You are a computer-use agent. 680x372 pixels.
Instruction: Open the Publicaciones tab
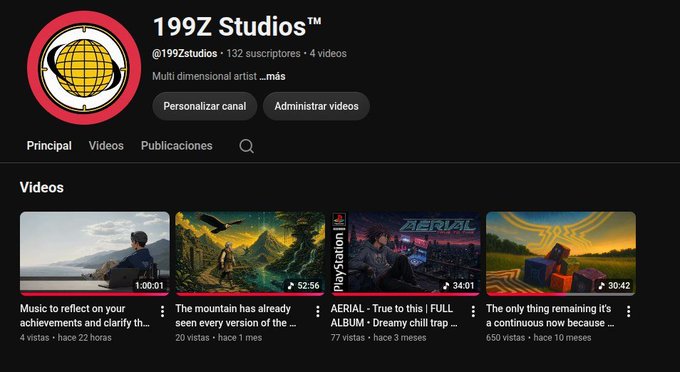coord(177,146)
